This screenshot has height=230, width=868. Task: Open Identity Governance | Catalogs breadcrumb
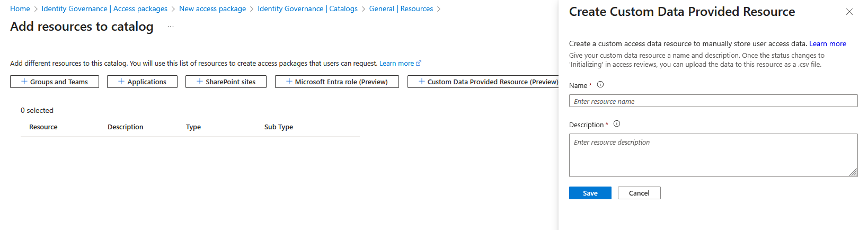coord(307,8)
